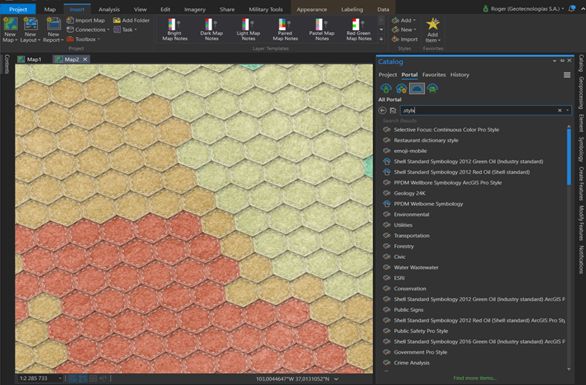
Task: Click Import style button
Action: (405, 39)
